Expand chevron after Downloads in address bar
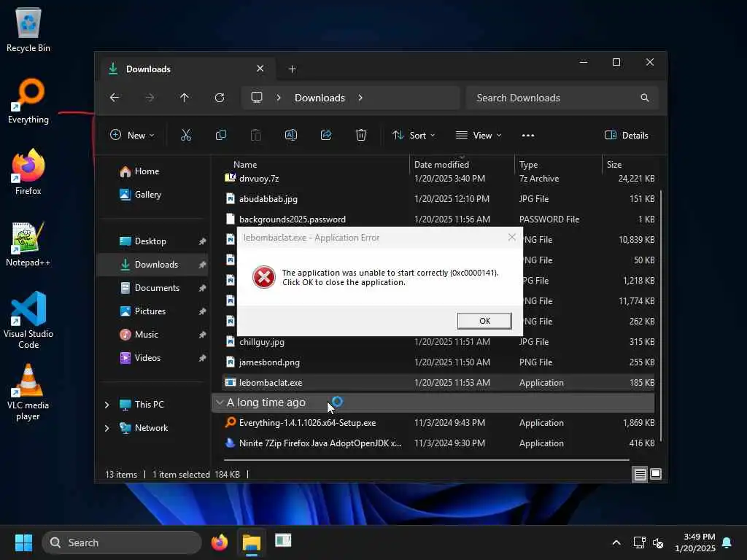The width and height of the screenshot is (747, 560). point(360,98)
